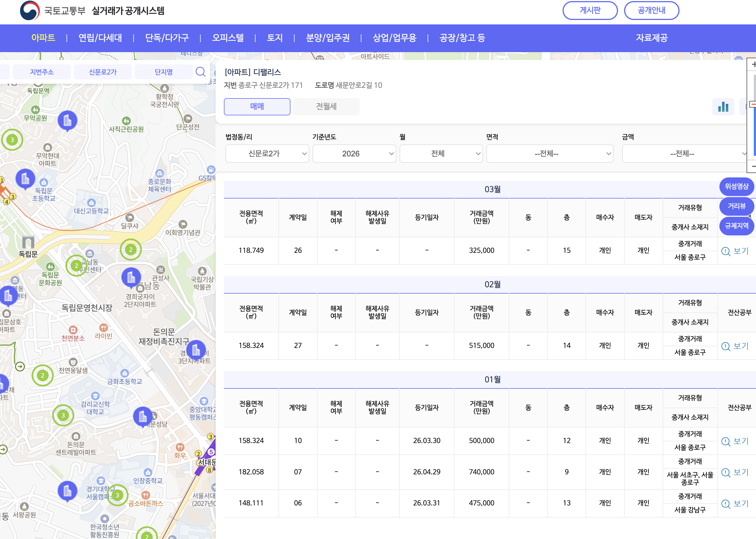
Task: Select the 신문로2가 search chip
Action: point(103,72)
